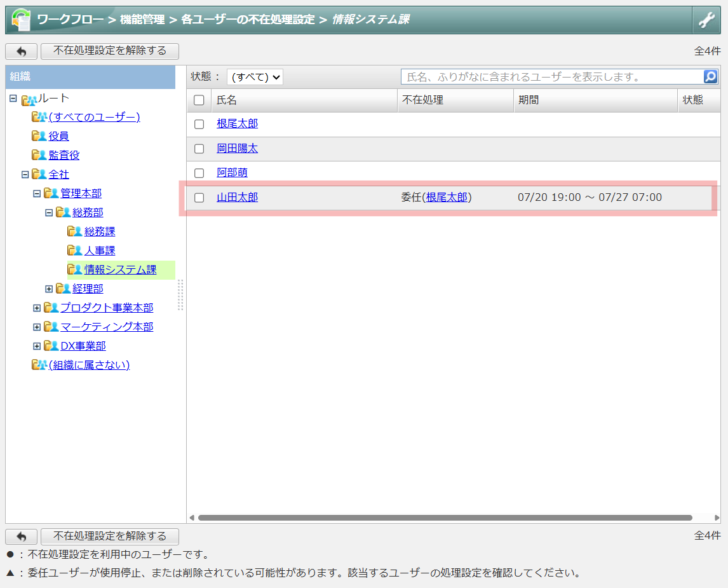This screenshot has width=728, height=588.
Task: Expand the マーケティング本部 tree node
Action: (x=37, y=327)
